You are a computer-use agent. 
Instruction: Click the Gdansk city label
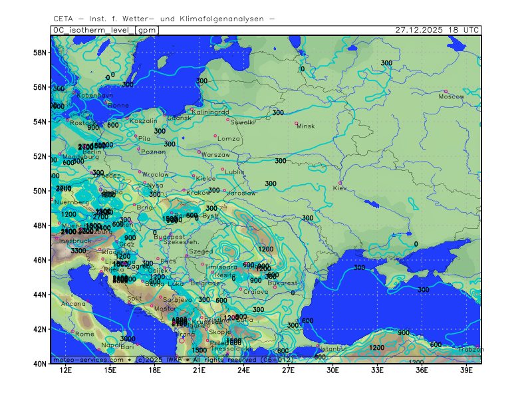tap(179, 118)
